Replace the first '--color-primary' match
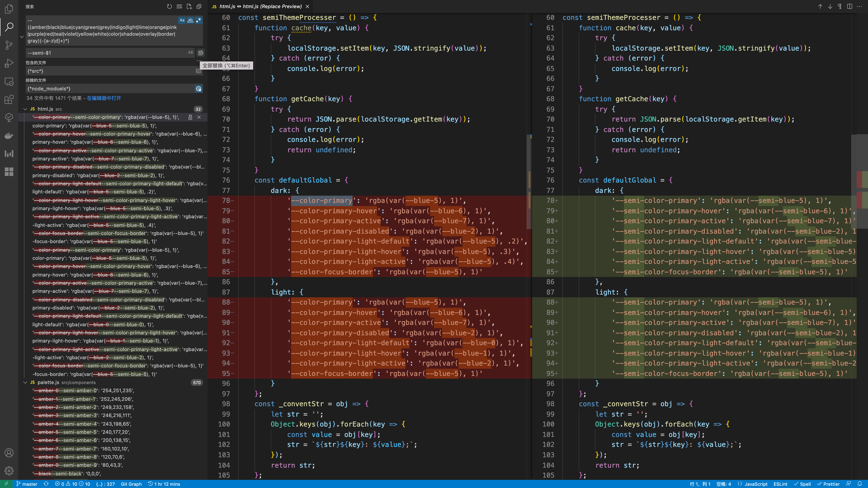 coord(190,117)
